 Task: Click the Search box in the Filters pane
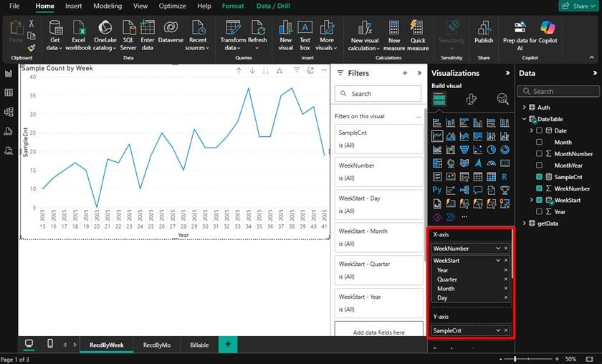378,93
